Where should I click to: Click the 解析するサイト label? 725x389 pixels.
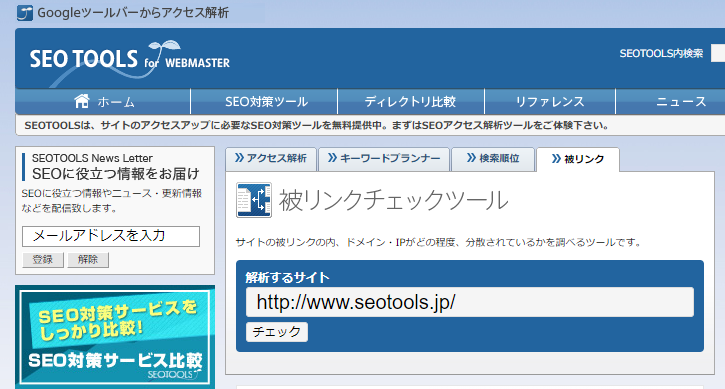[287, 278]
